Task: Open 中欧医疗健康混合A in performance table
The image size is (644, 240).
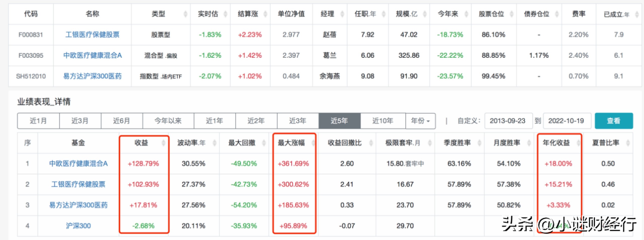Action: click(78, 164)
